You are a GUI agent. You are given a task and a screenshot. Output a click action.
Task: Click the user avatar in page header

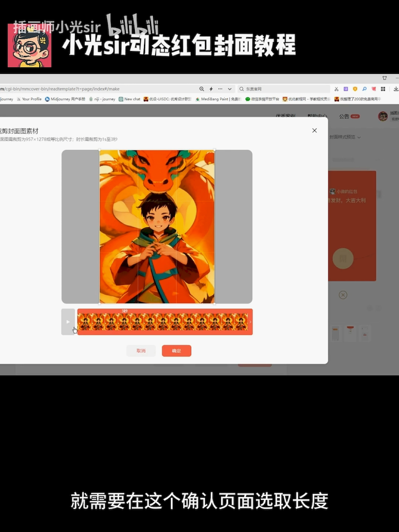pos(383,116)
